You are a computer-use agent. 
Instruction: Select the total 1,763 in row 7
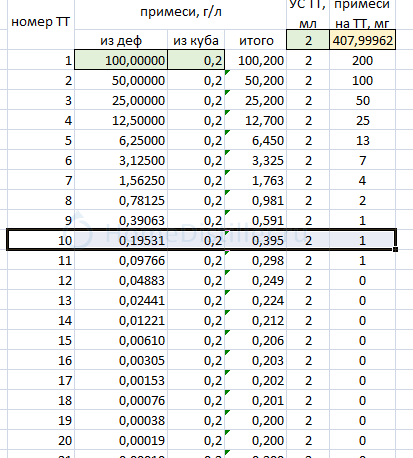[x=256, y=180]
